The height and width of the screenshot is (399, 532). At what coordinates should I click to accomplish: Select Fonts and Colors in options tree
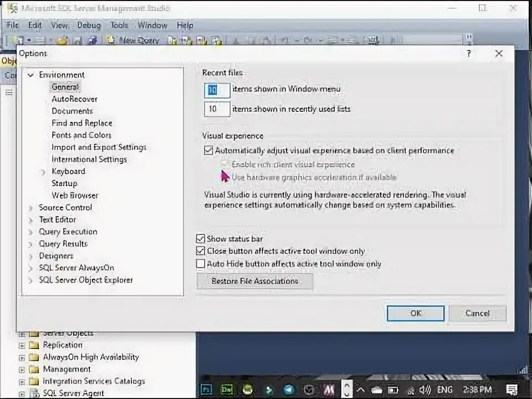click(81, 135)
